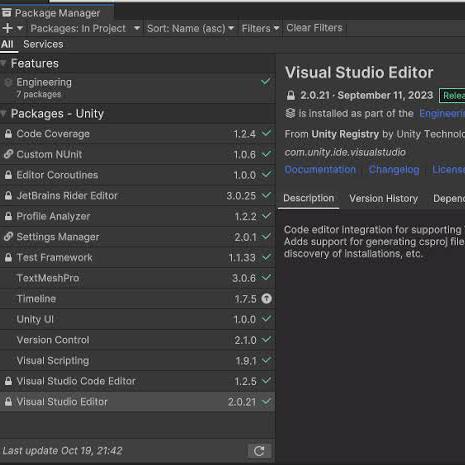Screen dimensions: 465x465
Task: Select the Custom NUnit package
Action: [x=137, y=154]
